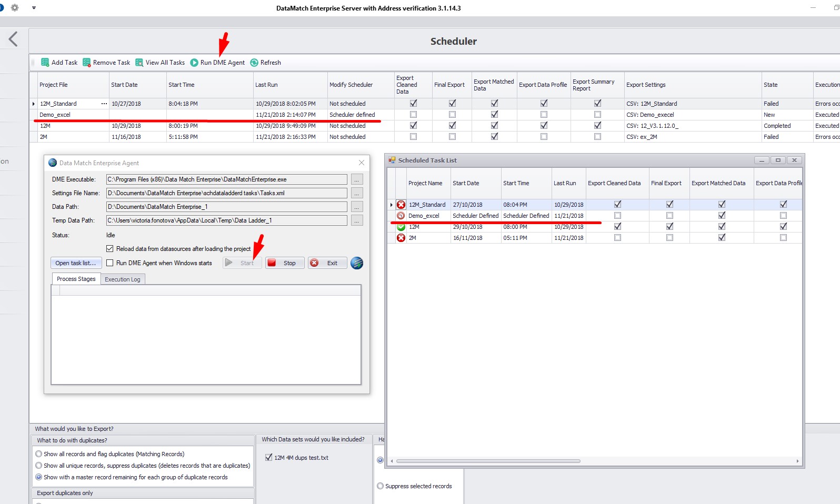The height and width of the screenshot is (504, 840).
Task: Open View All Tasks from the toolbar
Action: [x=160, y=63]
